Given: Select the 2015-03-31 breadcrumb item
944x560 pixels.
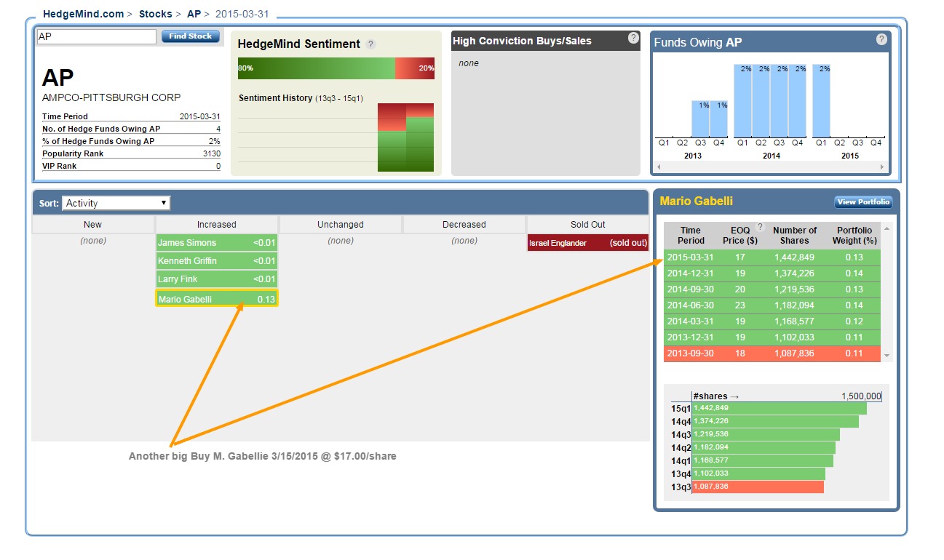Looking at the screenshot, I should (x=242, y=14).
